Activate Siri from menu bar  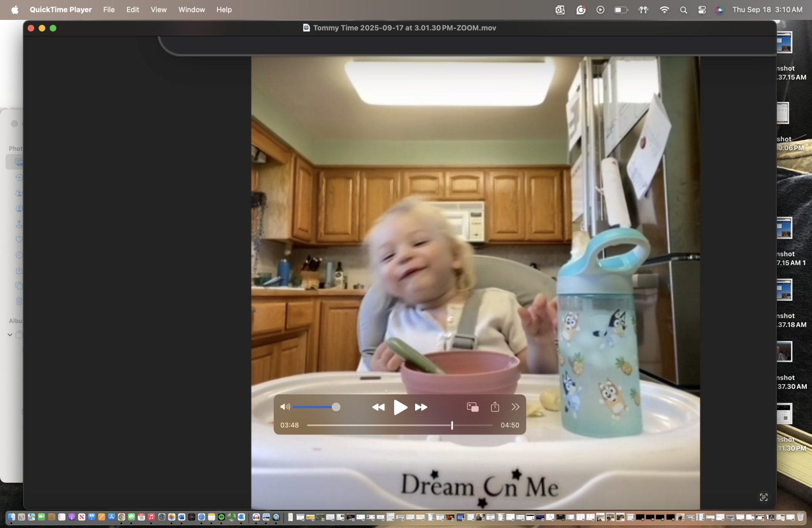[x=720, y=10]
